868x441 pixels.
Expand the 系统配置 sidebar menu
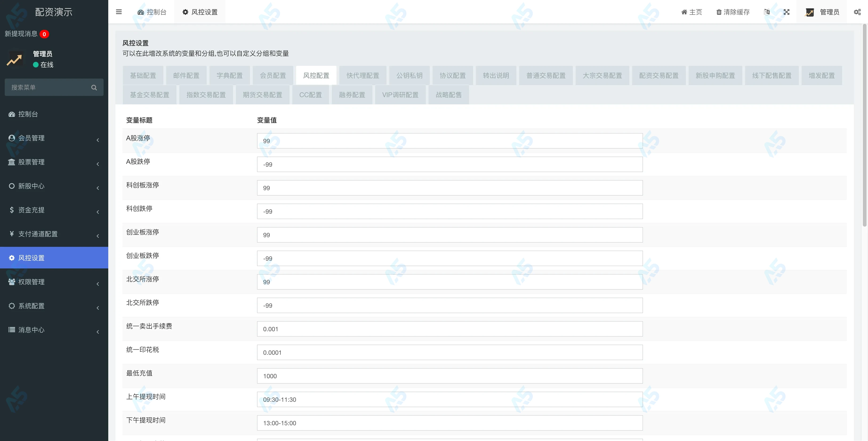point(31,306)
